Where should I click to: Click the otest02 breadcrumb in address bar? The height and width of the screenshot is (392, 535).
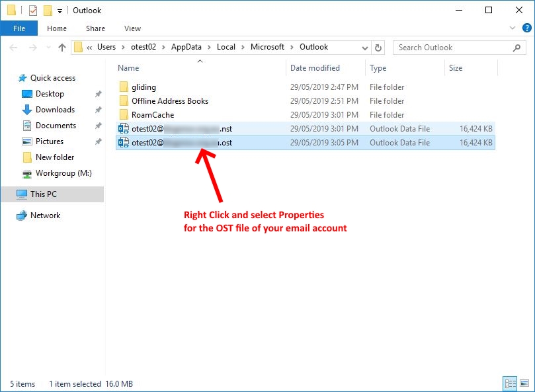tap(144, 47)
